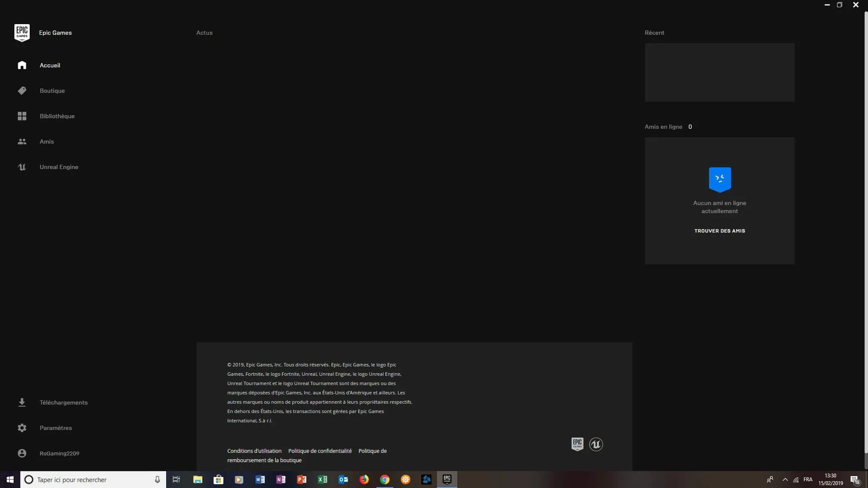Select the Bibliothèque menu label
Image resolution: width=868 pixels, height=488 pixels.
57,116
